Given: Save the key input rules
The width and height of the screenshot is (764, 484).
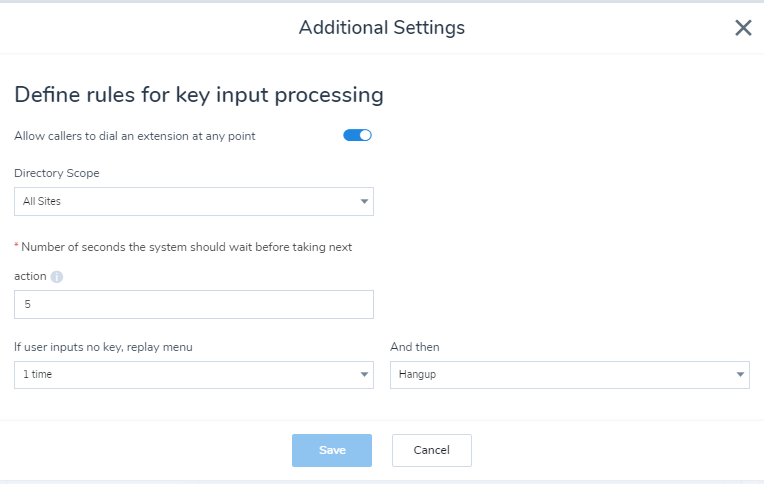Looking at the screenshot, I should coord(332,450).
